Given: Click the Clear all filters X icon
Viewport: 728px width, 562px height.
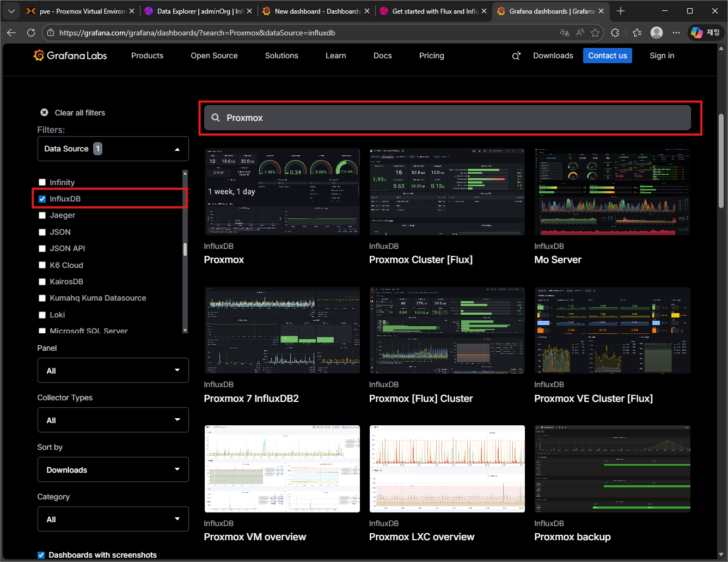Looking at the screenshot, I should (x=44, y=112).
